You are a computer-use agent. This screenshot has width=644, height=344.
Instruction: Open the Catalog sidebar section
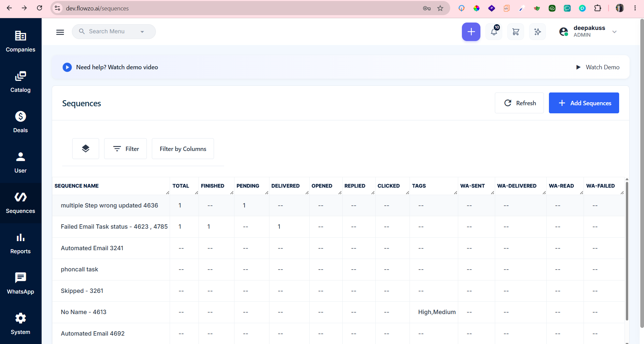tap(20, 82)
